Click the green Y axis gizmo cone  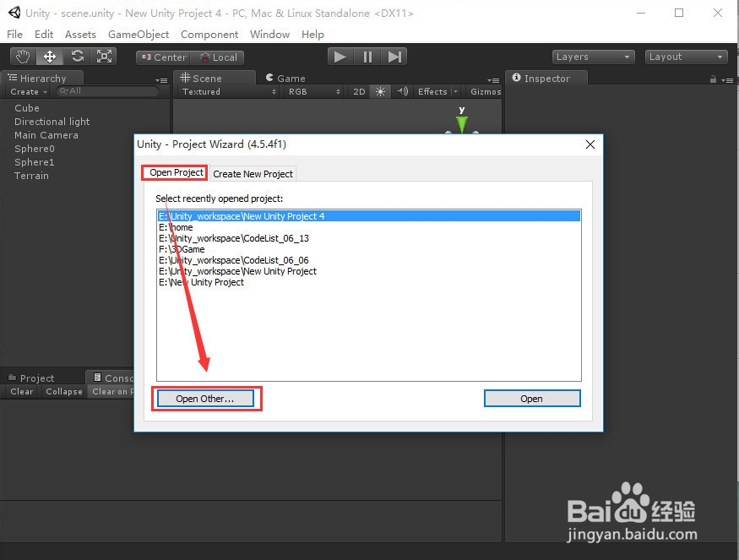point(462,123)
